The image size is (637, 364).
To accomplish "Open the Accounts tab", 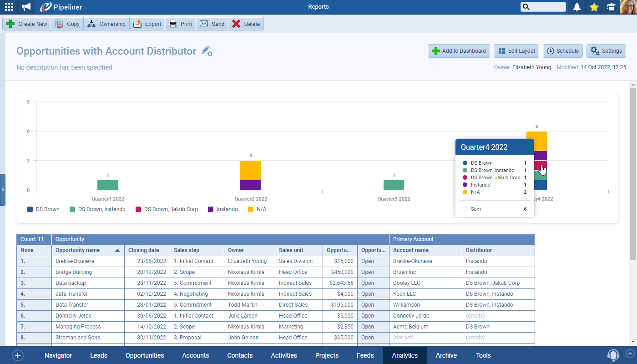I will [x=196, y=355].
